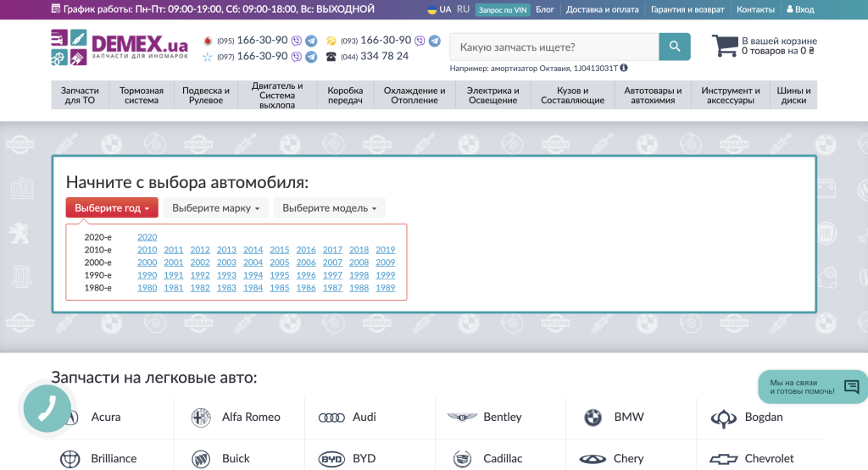The width and height of the screenshot is (868, 470).
Task: Click the Buick brand logo
Action: 201,459
